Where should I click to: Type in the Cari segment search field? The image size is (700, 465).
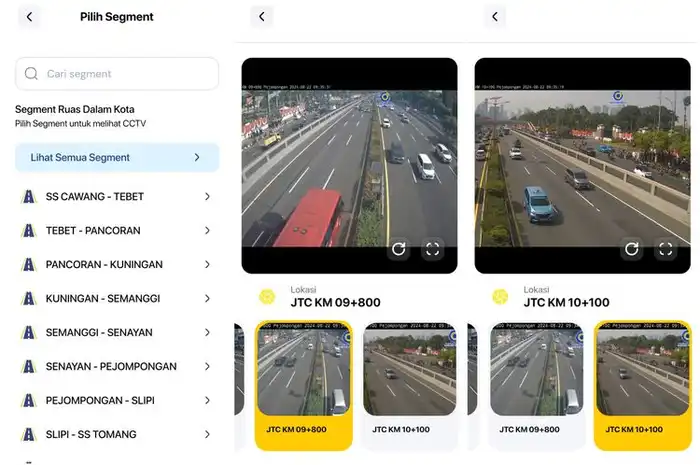125,74
